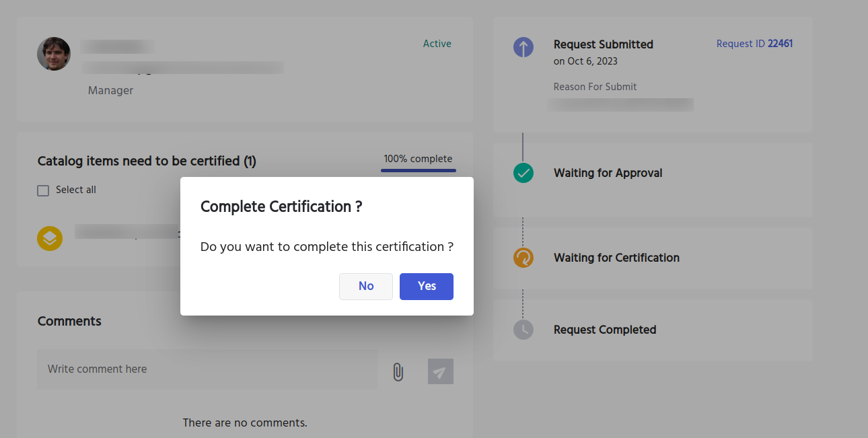Click the Request Submitted heading
868x438 pixels.
point(603,44)
